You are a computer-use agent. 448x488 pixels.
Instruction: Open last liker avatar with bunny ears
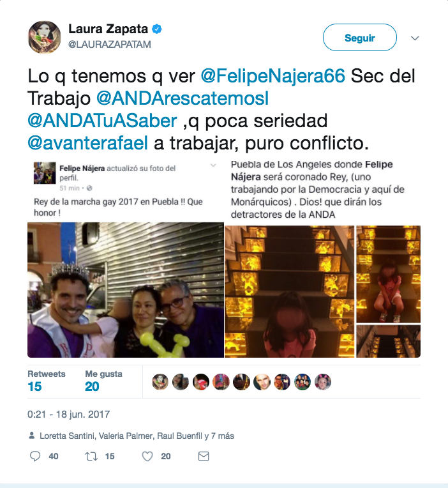(x=323, y=382)
